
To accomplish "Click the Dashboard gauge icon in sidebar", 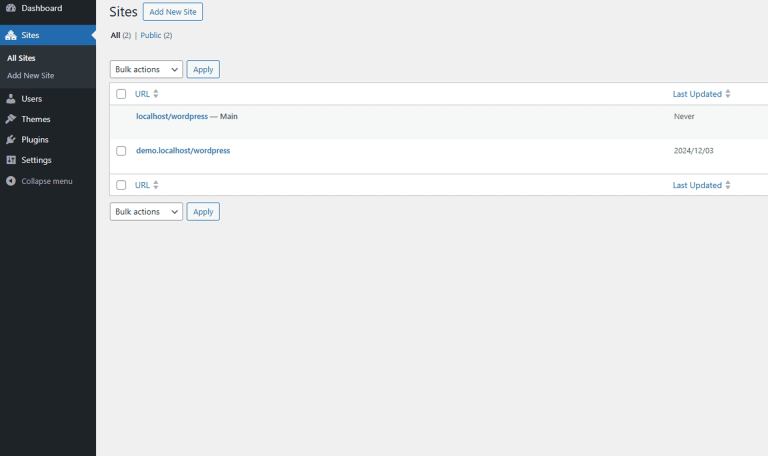I will pos(11,7).
